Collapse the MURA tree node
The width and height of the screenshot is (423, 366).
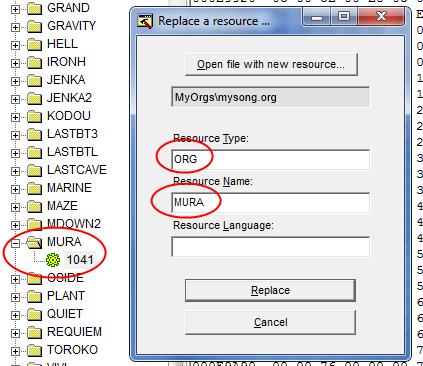[x=15, y=243]
